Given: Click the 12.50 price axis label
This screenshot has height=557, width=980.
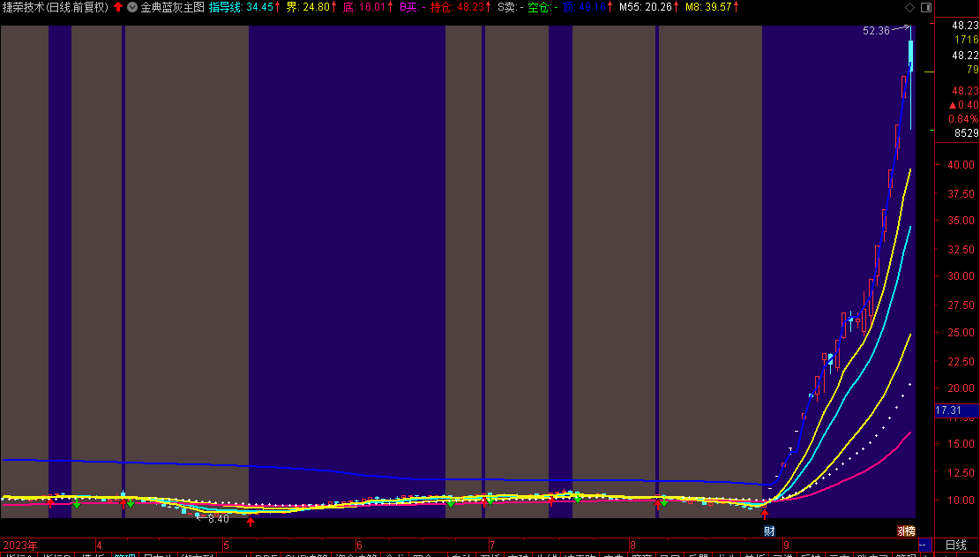Looking at the screenshot, I should coord(961,472).
